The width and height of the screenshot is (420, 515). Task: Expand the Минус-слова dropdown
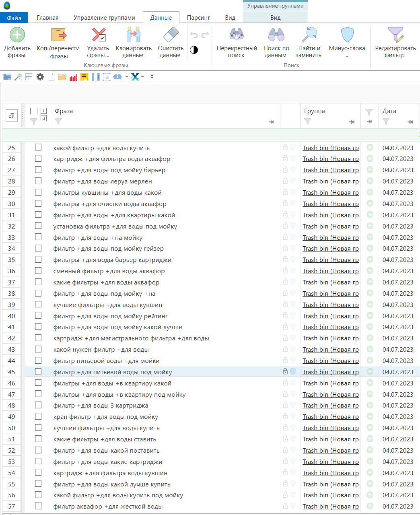(347, 56)
